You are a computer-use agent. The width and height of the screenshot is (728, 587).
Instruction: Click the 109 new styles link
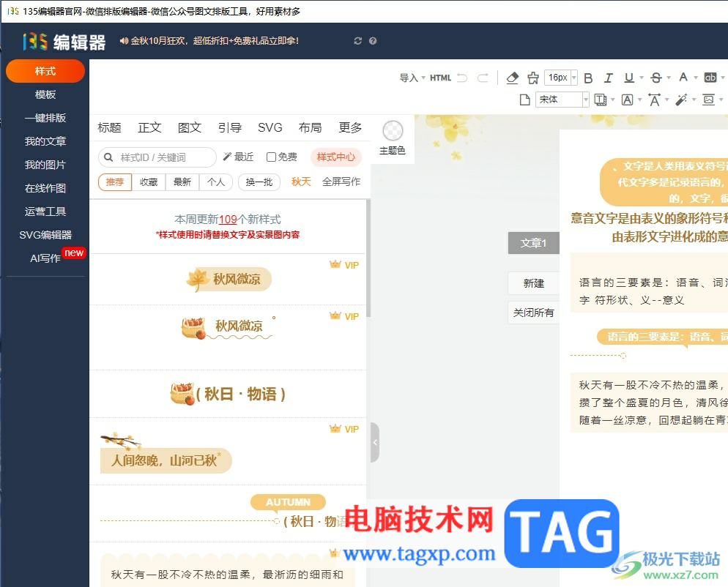click(x=228, y=220)
